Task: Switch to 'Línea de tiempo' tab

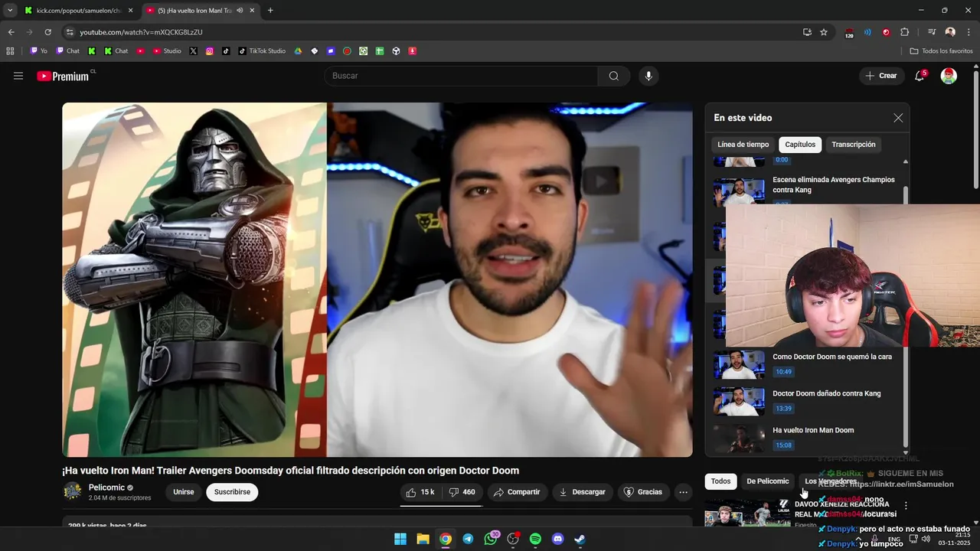Action: [743, 145]
